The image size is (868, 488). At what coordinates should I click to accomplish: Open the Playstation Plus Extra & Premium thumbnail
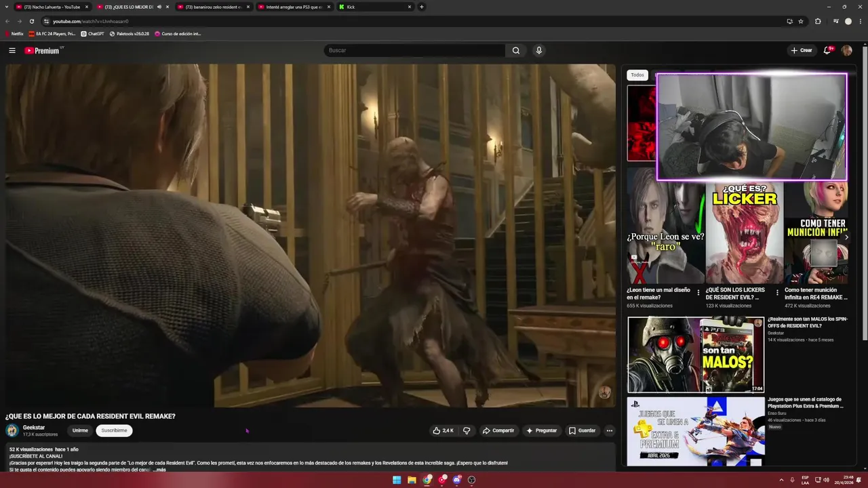pos(696,432)
